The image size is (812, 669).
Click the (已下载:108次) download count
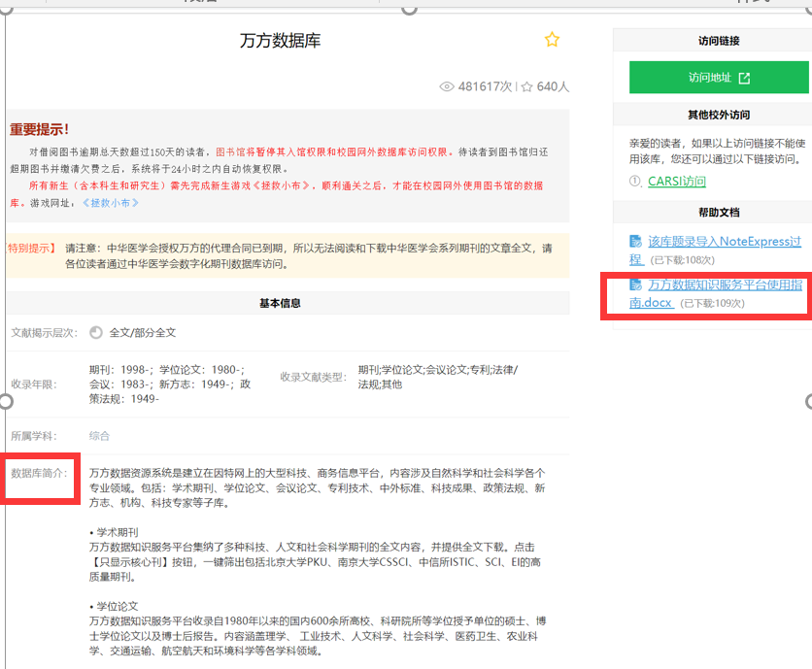tap(683, 260)
